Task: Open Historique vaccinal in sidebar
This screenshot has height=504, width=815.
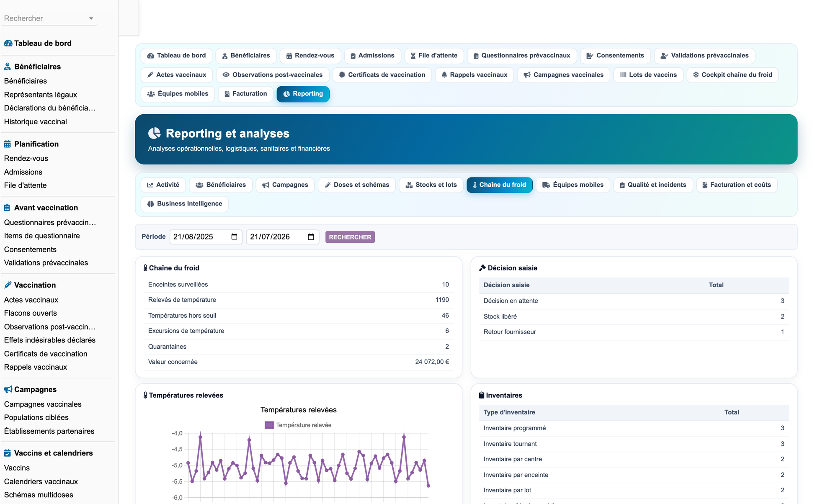Action: click(x=36, y=122)
